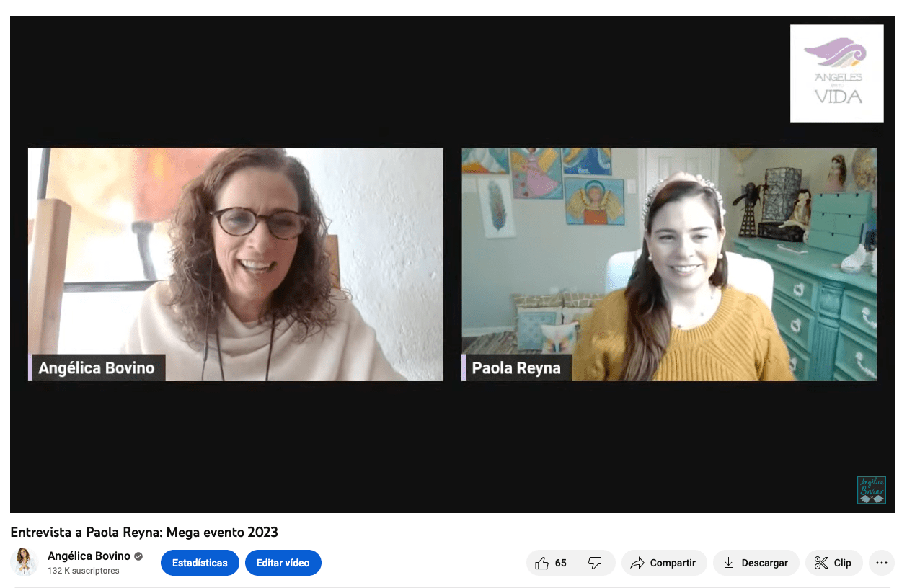
Task: Click the video title Entrevista a Paola Reyna
Action: click(144, 533)
